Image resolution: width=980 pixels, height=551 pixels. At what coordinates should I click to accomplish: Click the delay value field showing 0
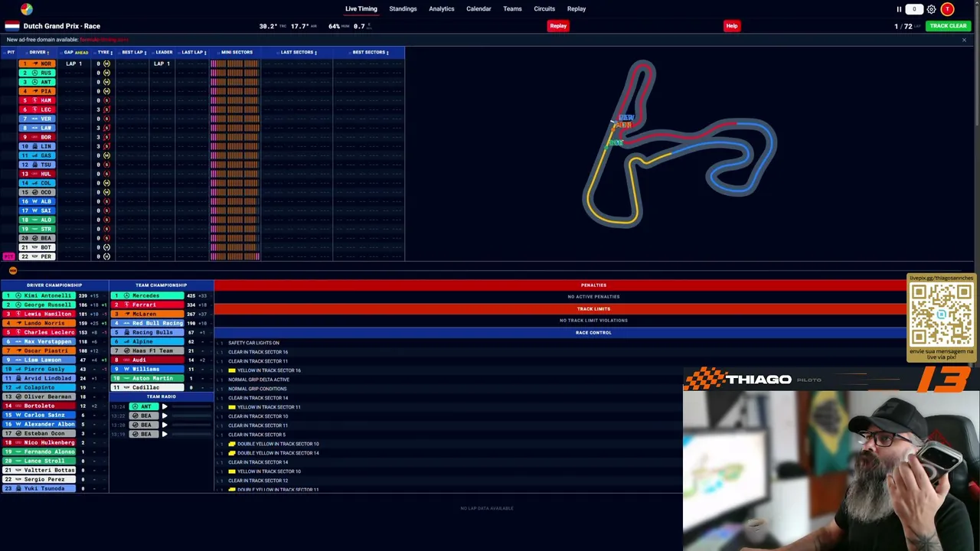tap(914, 9)
